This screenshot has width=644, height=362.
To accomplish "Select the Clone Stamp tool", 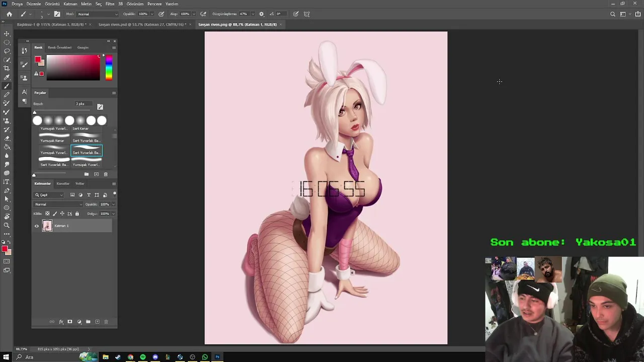I will click(7, 121).
